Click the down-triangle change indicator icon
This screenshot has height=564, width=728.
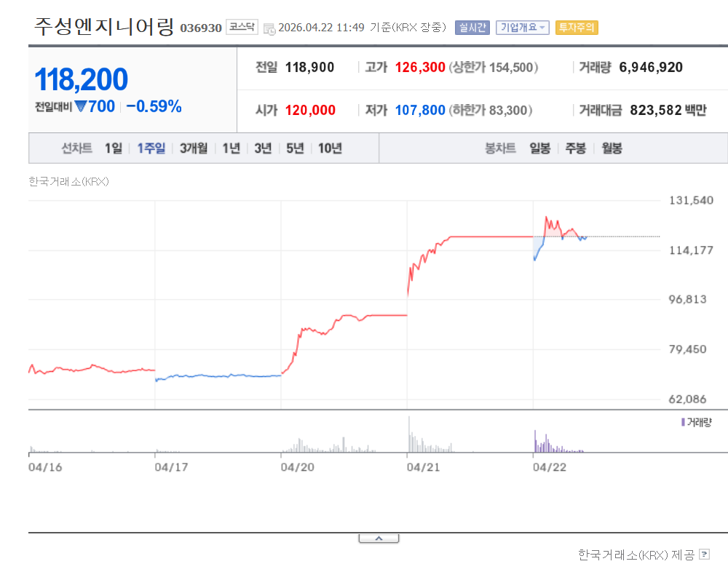80,107
